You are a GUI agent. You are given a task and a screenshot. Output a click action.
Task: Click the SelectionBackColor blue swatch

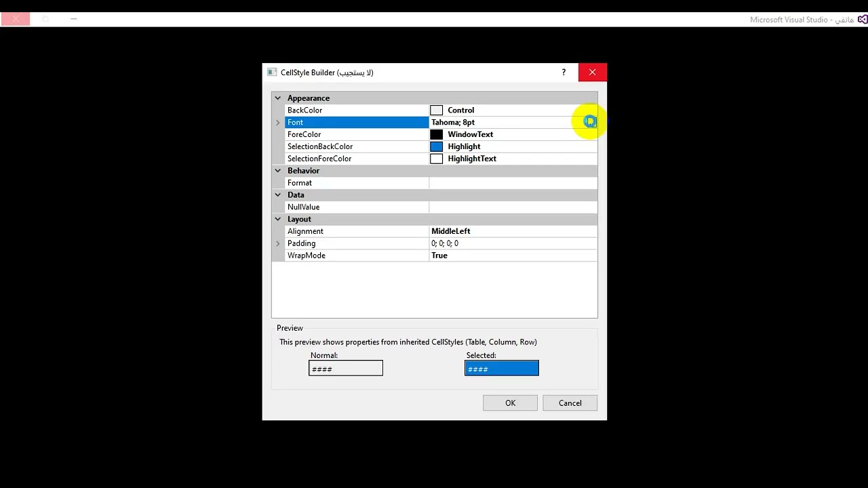[436, 147]
